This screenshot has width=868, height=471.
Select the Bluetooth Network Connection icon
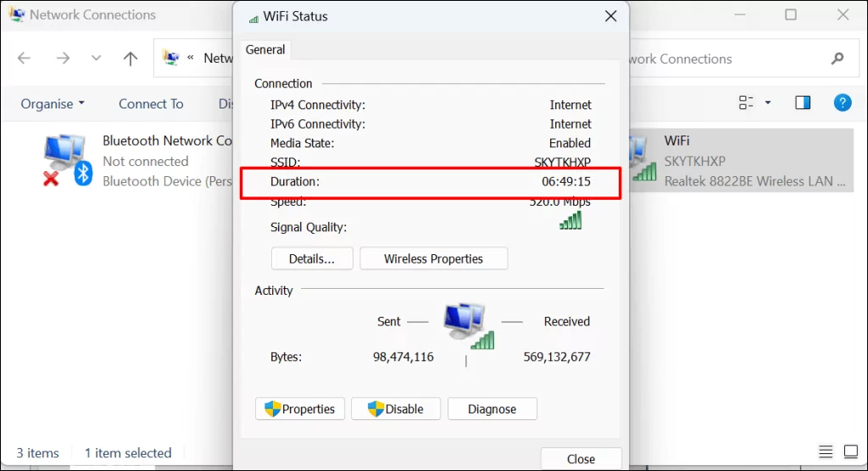pos(66,160)
